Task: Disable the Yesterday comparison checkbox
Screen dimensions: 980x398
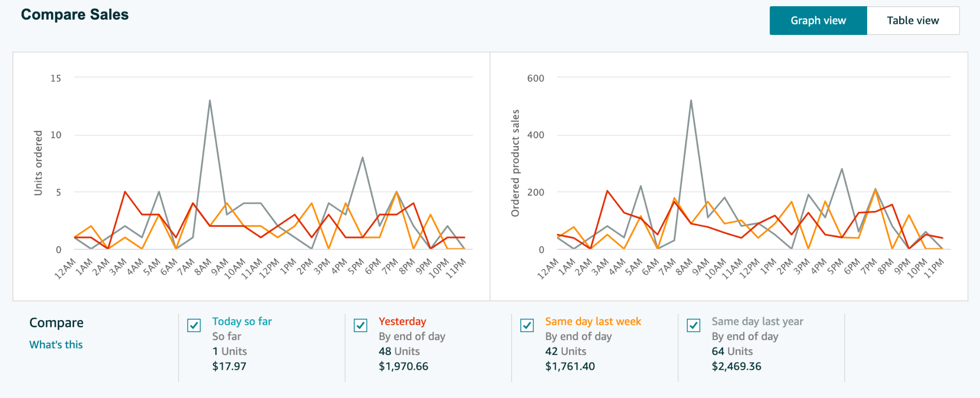Action: (359, 326)
